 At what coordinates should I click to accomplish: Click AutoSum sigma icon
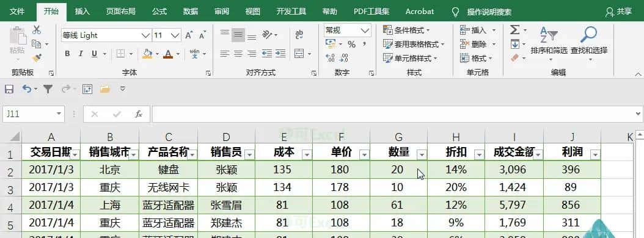[514, 30]
